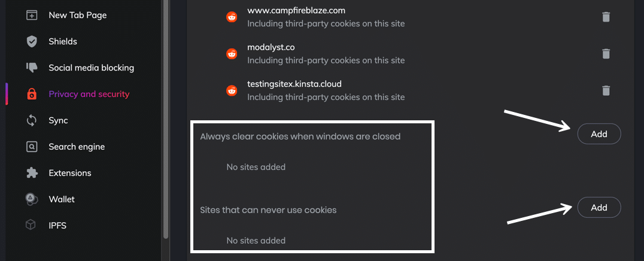Click the Shields icon in sidebar

(x=32, y=41)
